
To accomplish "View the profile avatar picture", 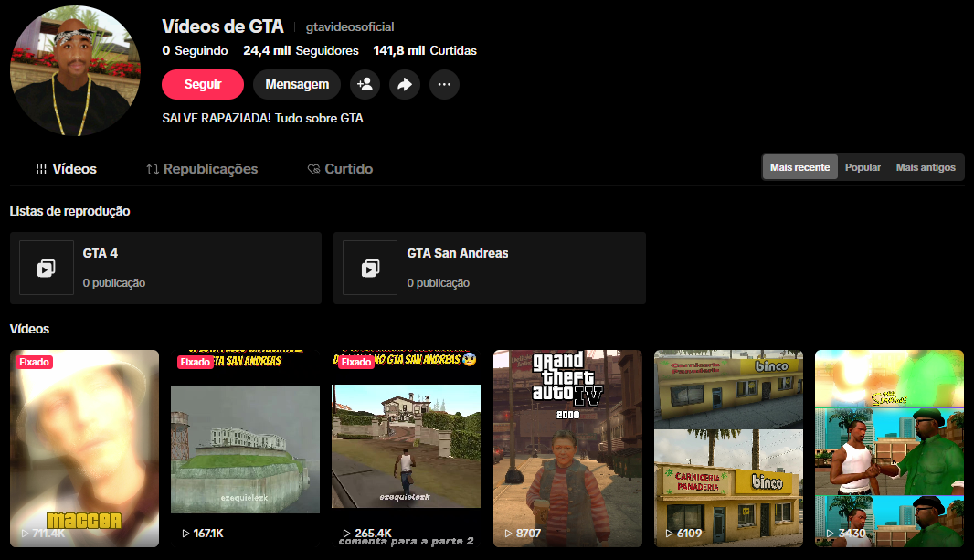I will 75,70.
